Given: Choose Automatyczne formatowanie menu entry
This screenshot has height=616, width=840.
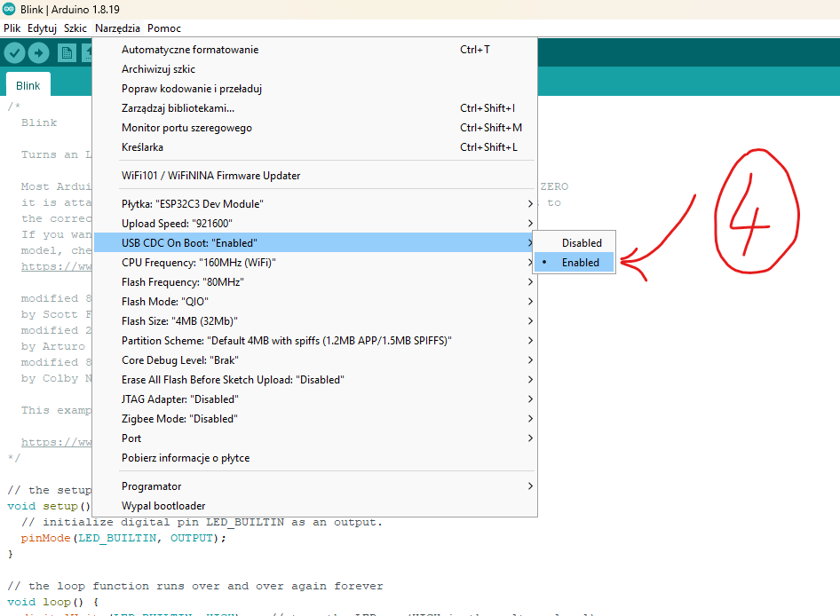Looking at the screenshot, I should tap(315, 50).
